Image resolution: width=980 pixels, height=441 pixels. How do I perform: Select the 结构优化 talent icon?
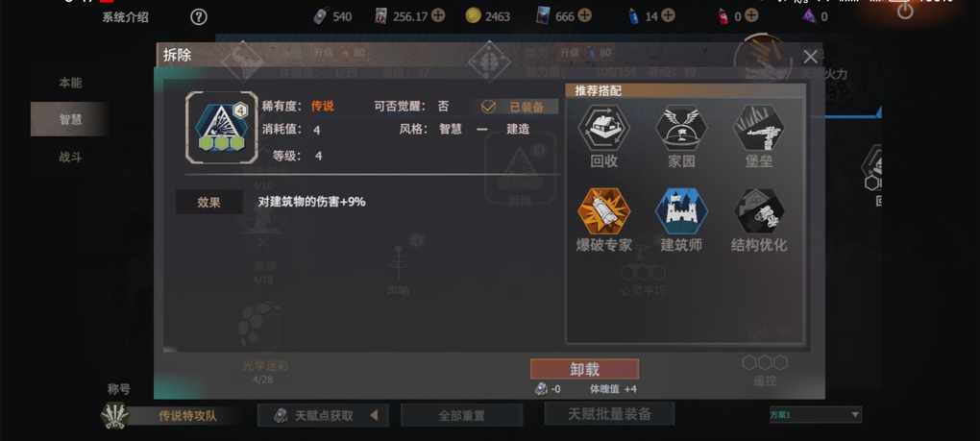(759, 211)
